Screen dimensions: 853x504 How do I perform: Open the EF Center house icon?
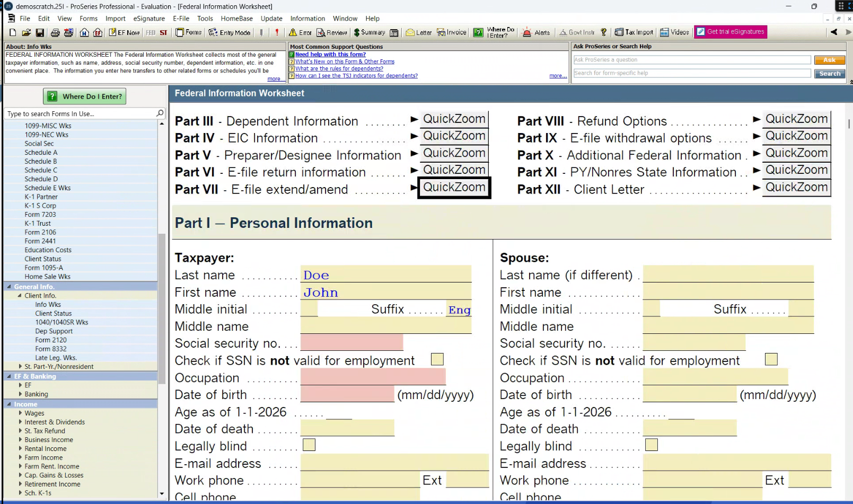[x=98, y=32]
